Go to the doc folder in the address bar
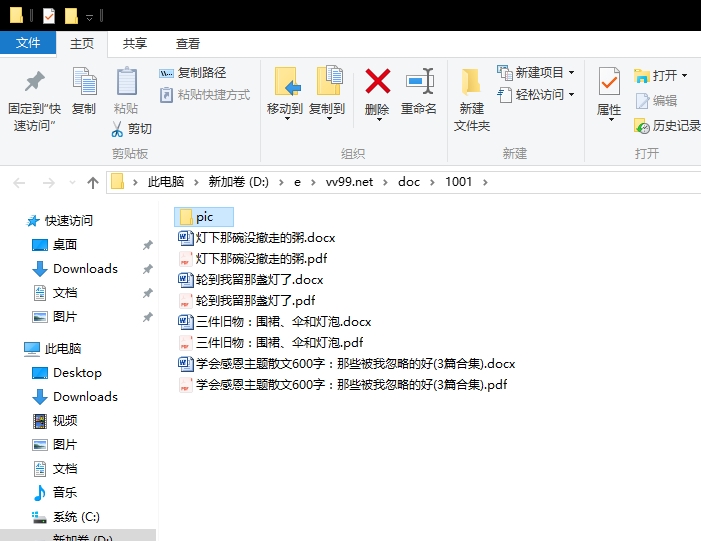The width and height of the screenshot is (701, 541). pos(409,182)
